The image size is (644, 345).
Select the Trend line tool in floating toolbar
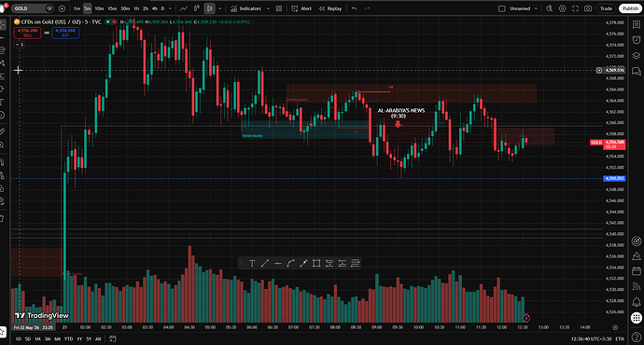pyautogui.click(x=265, y=263)
